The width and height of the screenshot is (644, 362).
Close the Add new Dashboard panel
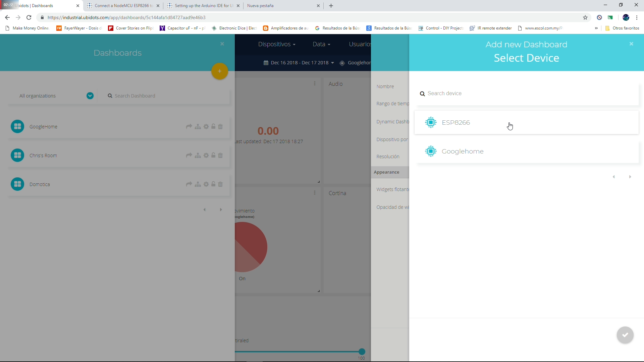tap(631, 44)
